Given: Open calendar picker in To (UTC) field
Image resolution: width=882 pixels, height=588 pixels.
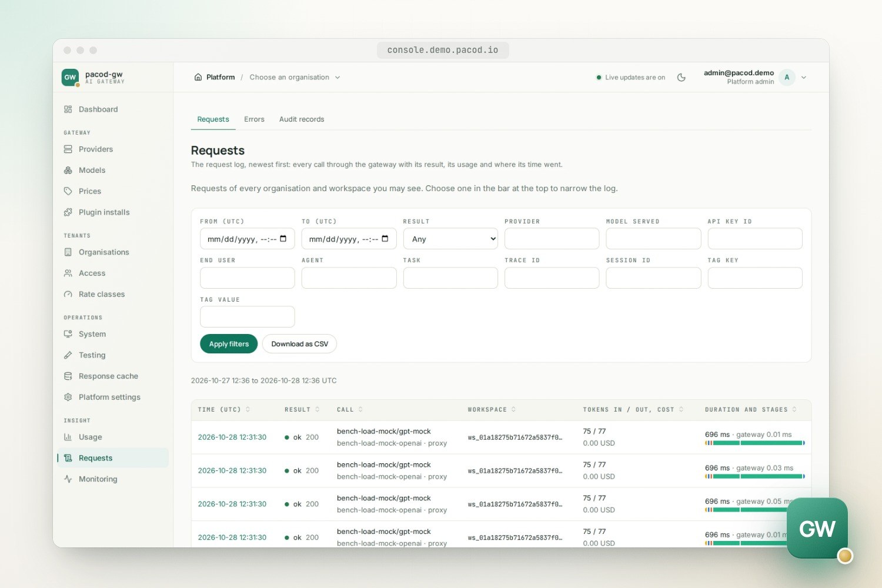Looking at the screenshot, I should click(385, 239).
